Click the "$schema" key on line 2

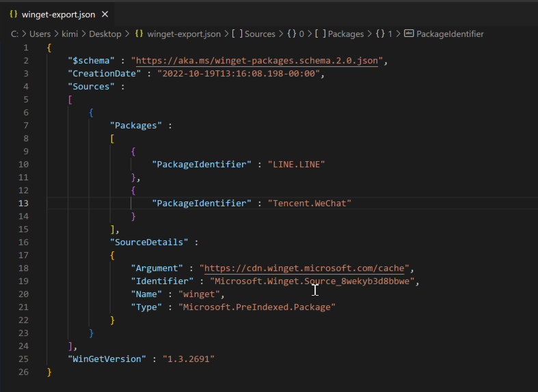[x=91, y=61]
